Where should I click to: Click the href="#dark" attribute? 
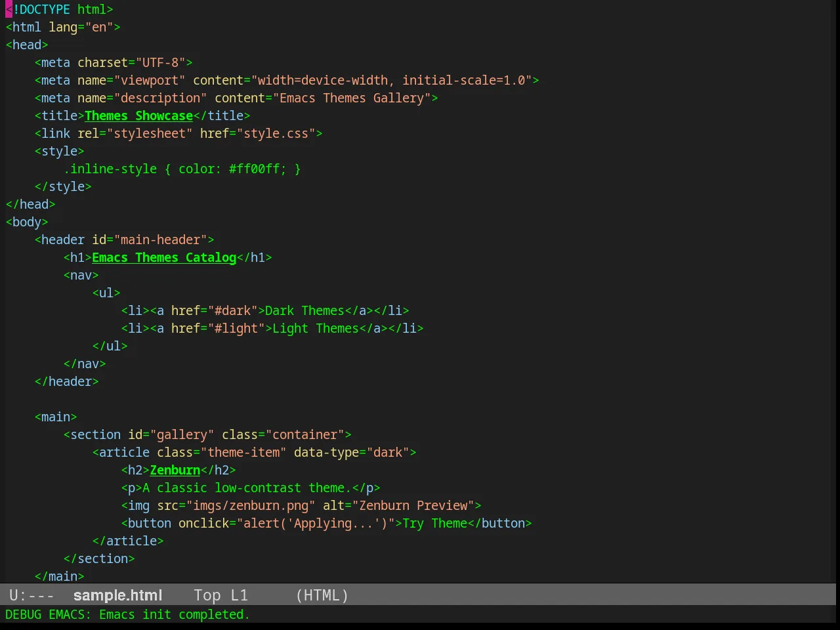(215, 310)
